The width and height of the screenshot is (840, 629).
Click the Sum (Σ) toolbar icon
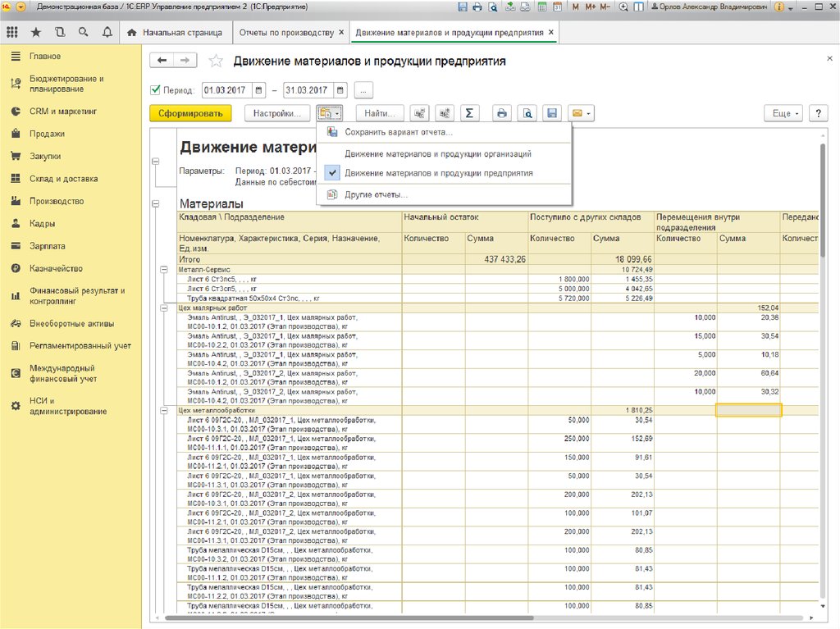[x=468, y=114]
